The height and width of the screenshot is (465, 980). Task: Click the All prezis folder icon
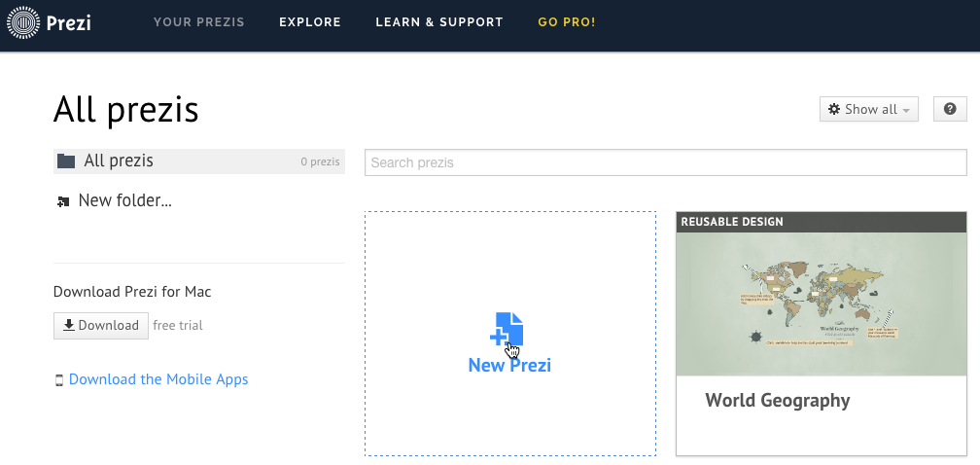coord(66,161)
